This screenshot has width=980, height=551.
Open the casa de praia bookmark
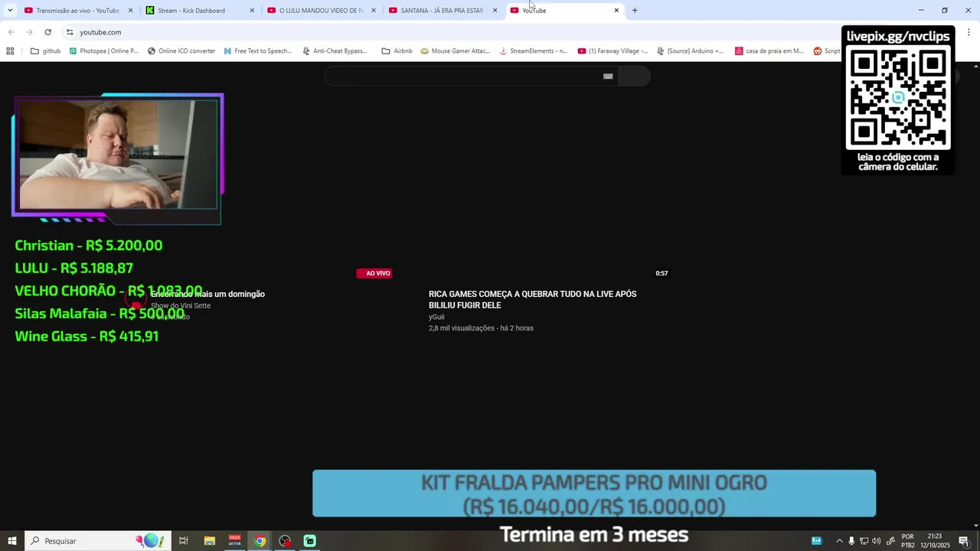pyautogui.click(x=769, y=51)
